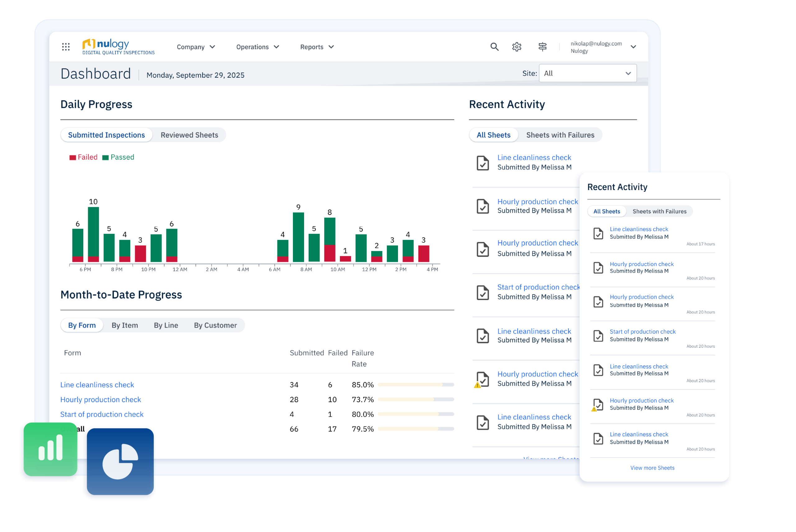
Task: Click the search magnifier icon
Action: (x=494, y=47)
